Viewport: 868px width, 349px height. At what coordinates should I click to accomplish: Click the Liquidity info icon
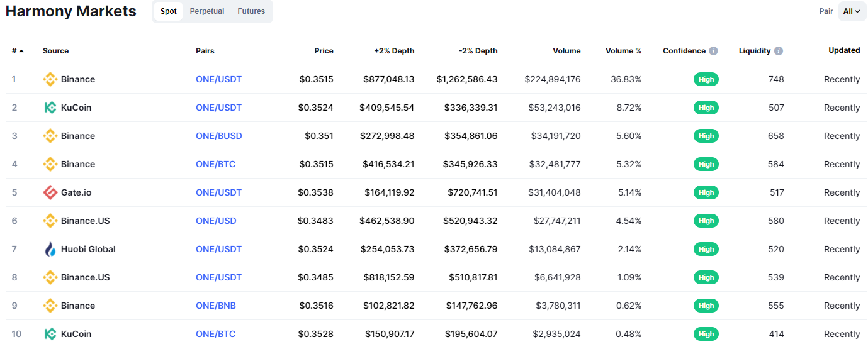pyautogui.click(x=779, y=51)
